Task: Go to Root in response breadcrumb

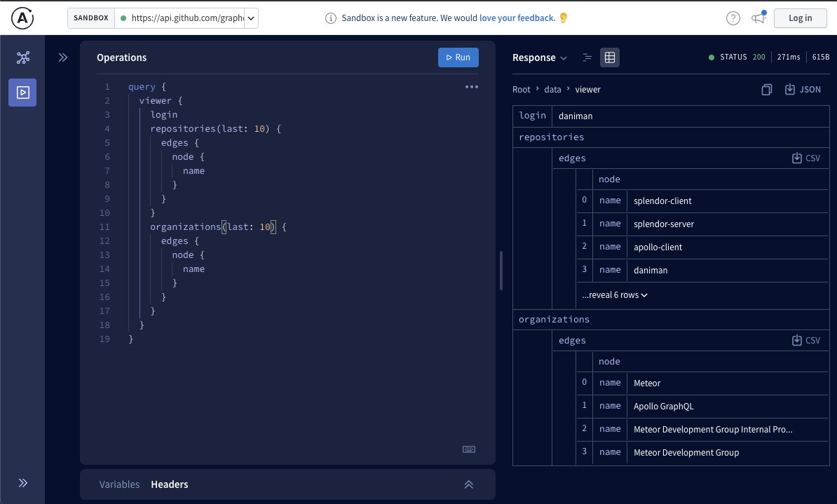Action: click(x=521, y=90)
